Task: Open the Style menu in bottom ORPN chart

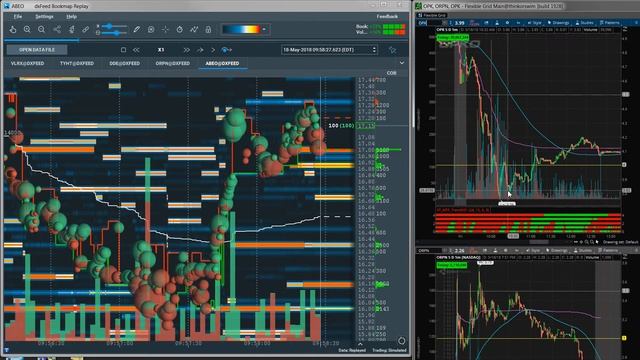Action: 533,251
